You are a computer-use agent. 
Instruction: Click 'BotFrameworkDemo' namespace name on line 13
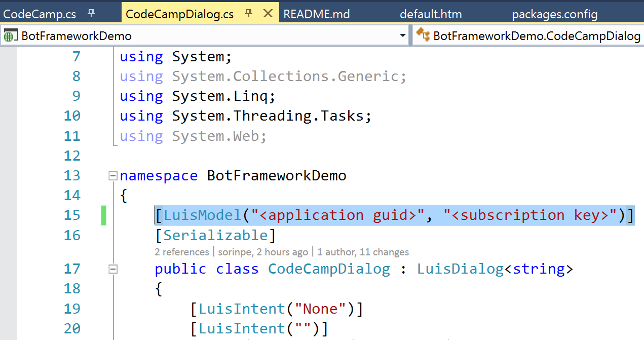tap(277, 175)
